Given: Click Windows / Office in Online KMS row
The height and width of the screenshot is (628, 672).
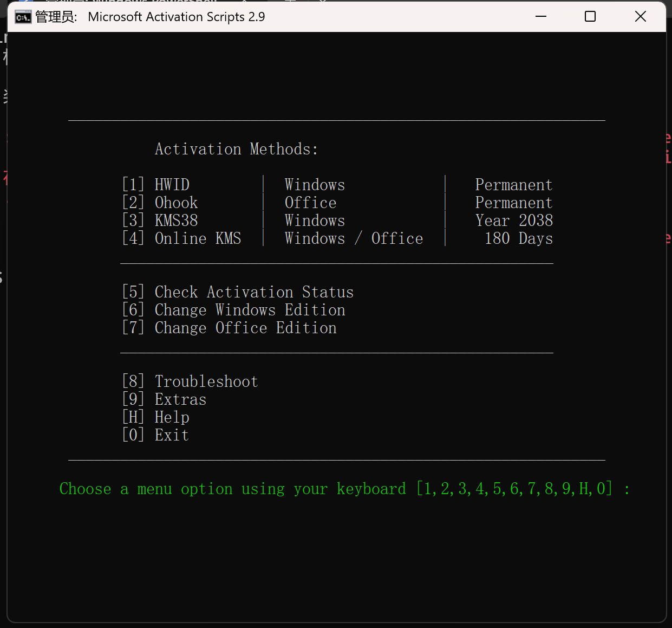Looking at the screenshot, I should point(354,238).
